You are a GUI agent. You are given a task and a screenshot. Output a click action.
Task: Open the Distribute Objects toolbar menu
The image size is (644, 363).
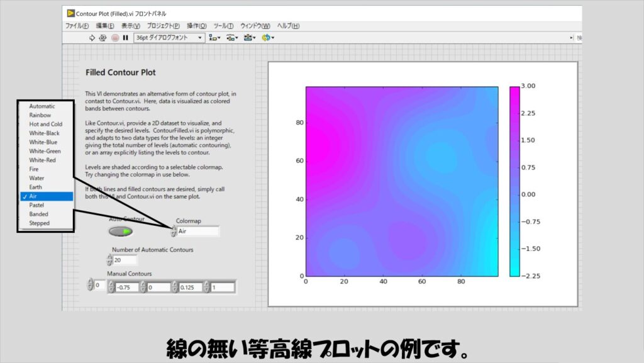(232, 38)
